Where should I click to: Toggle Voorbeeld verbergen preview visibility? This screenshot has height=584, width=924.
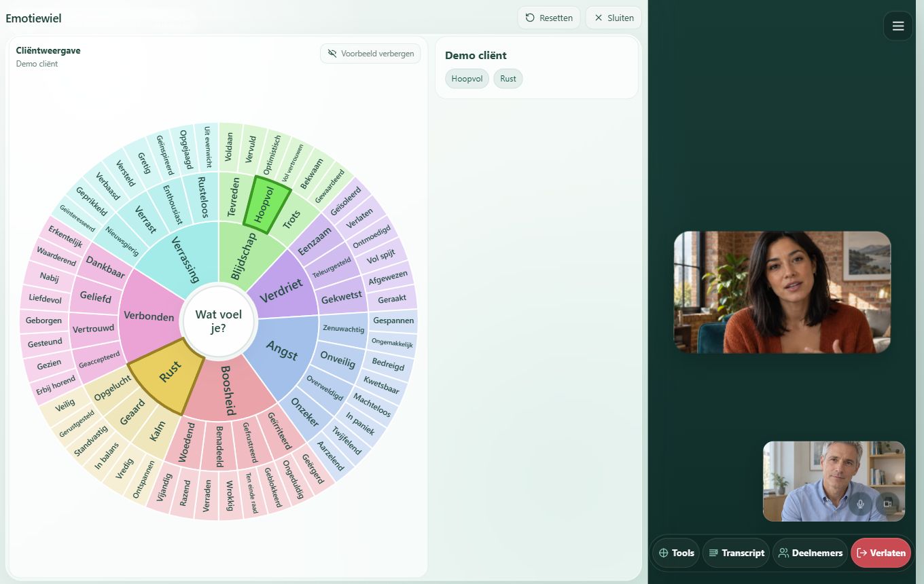[x=370, y=54]
